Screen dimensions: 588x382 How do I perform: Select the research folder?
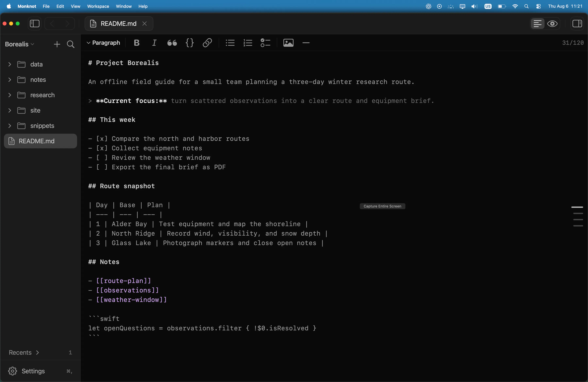point(41,95)
